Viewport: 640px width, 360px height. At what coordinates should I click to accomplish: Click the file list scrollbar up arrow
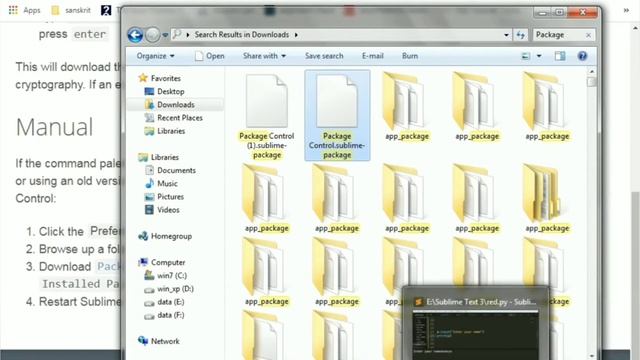click(x=591, y=72)
